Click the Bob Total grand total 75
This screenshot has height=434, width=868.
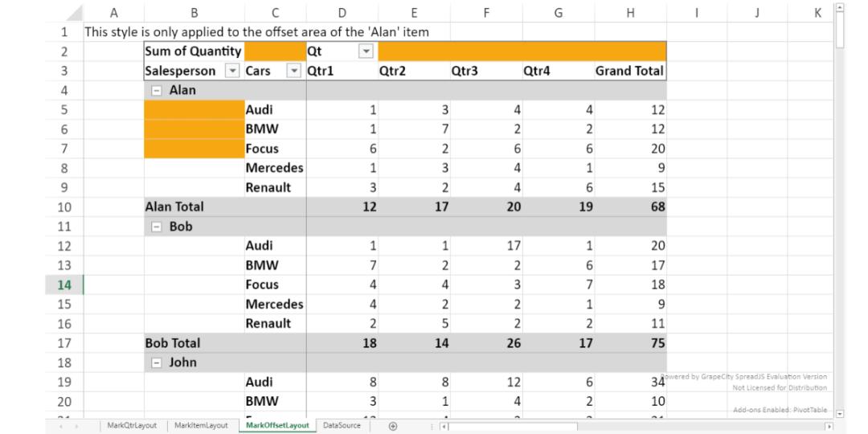pos(631,343)
